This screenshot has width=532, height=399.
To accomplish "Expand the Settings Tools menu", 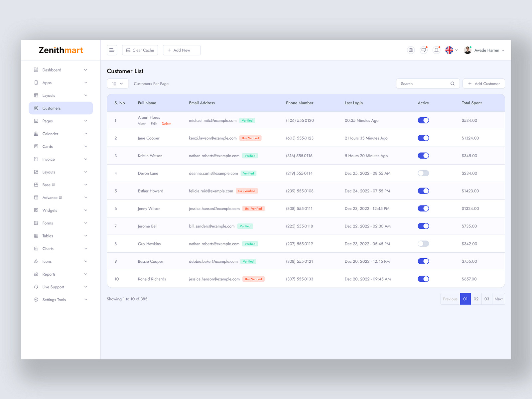I will tap(54, 300).
